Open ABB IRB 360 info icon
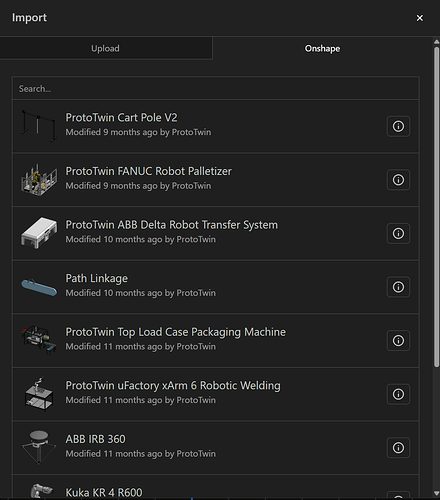This screenshot has height=500, width=440. (x=398, y=448)
